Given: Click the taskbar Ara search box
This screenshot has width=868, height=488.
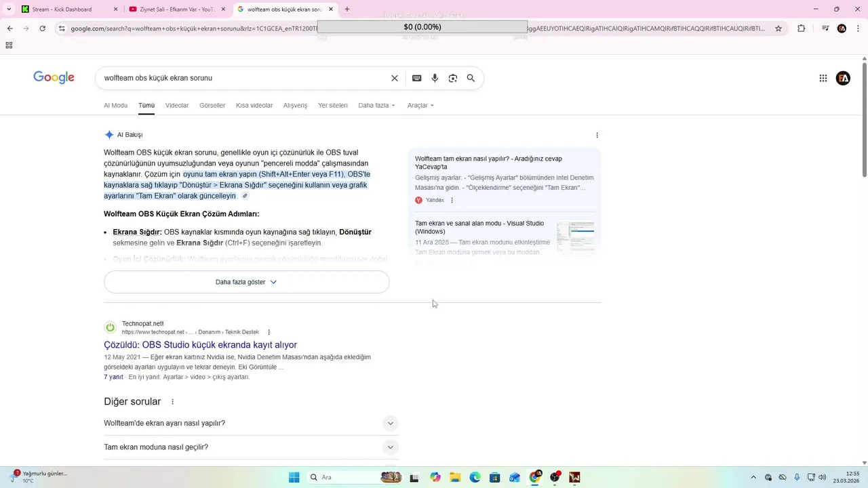Looking at the screenshot, I should 356,477.
